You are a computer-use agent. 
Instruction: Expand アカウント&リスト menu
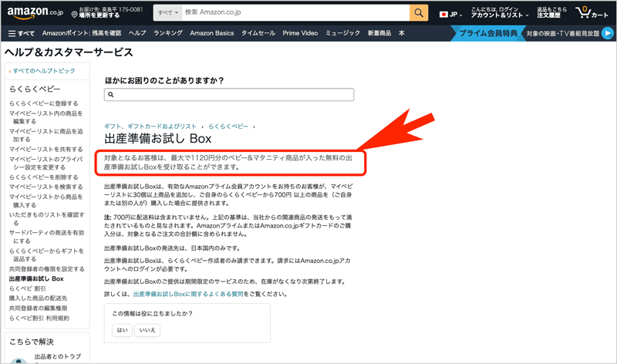click(x=499, y=12)
